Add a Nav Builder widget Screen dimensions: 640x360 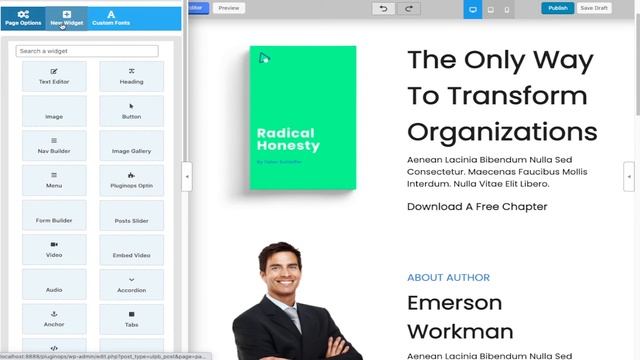tap(54, 146)
